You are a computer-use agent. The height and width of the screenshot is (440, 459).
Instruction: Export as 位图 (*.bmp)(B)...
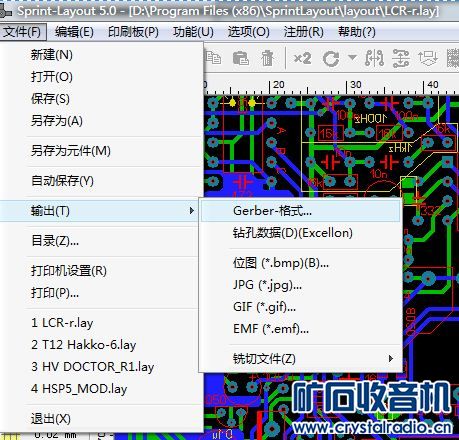coord(301,263)
